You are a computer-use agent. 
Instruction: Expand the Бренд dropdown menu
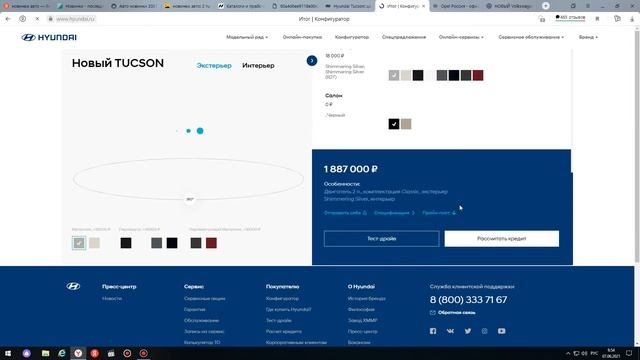(588, 37)
